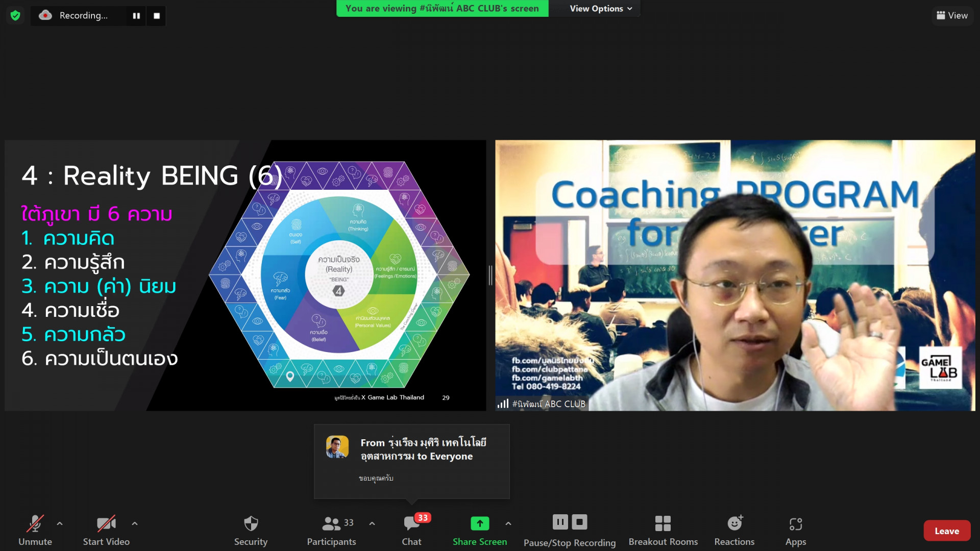Click the 'You are viewing' screen share banner

point(442,8)
